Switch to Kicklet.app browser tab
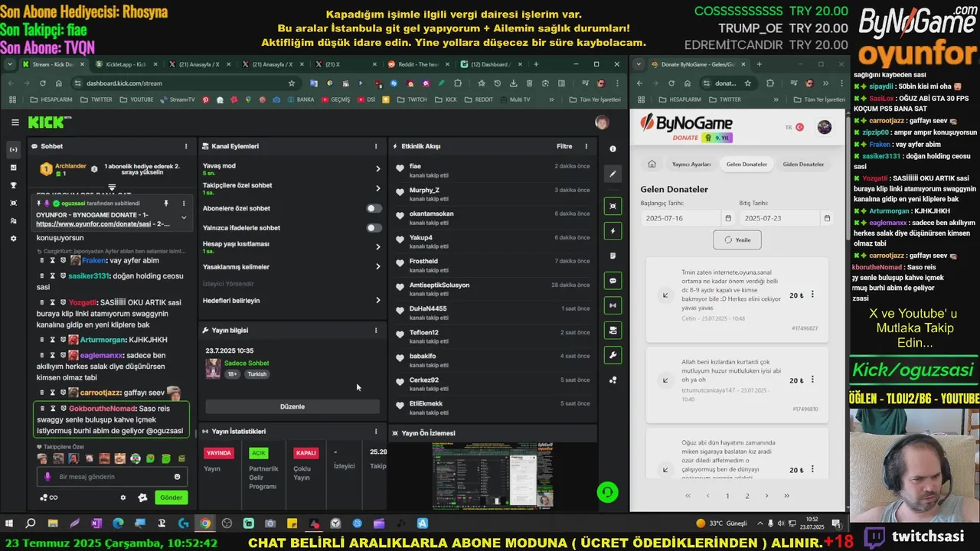Image resolution: width=980 pixels, height=551 pixels. tap(127, 64)
